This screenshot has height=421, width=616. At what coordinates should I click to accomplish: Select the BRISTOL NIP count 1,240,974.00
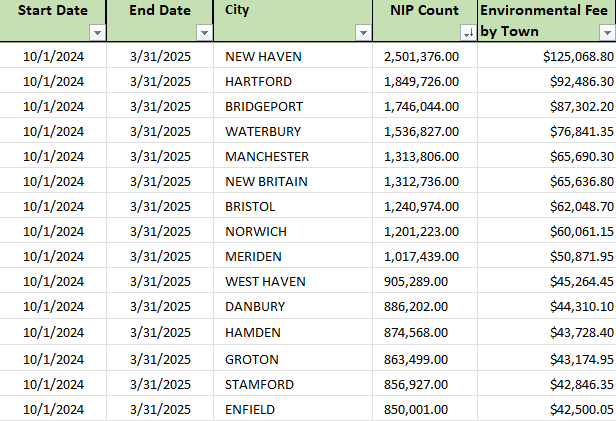point(421,206)
